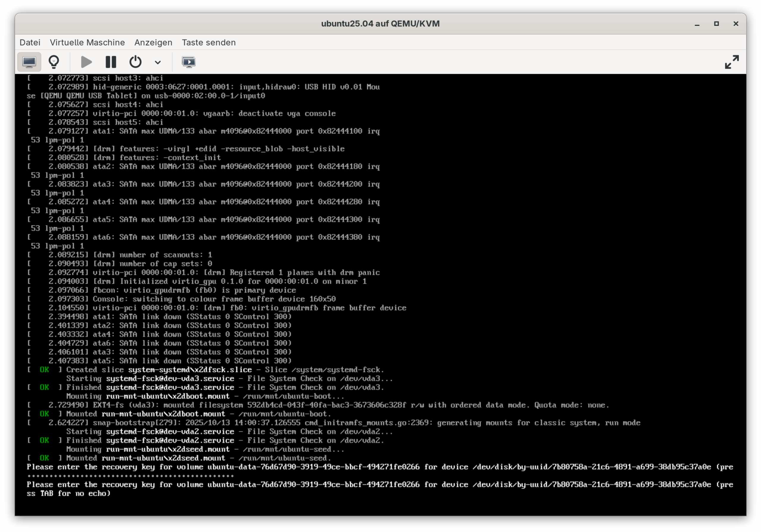The height and width of the screenshot is (532, 761).
Task: Open the Datei menu
Action: (30, 43)
